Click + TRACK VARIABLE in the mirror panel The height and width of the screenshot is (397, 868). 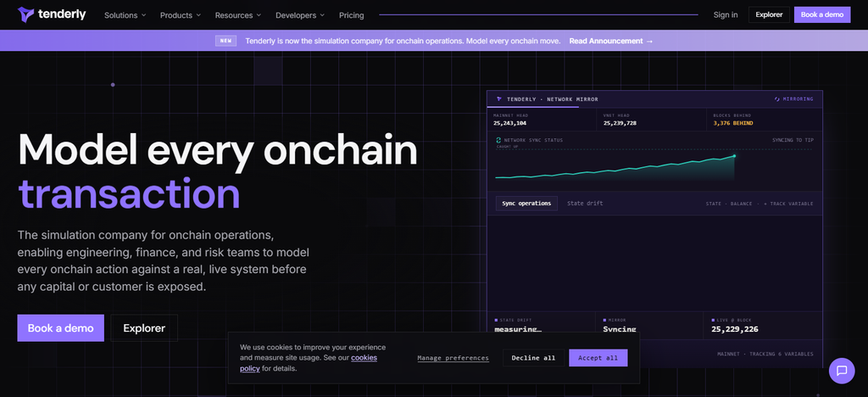coord(789,204)
